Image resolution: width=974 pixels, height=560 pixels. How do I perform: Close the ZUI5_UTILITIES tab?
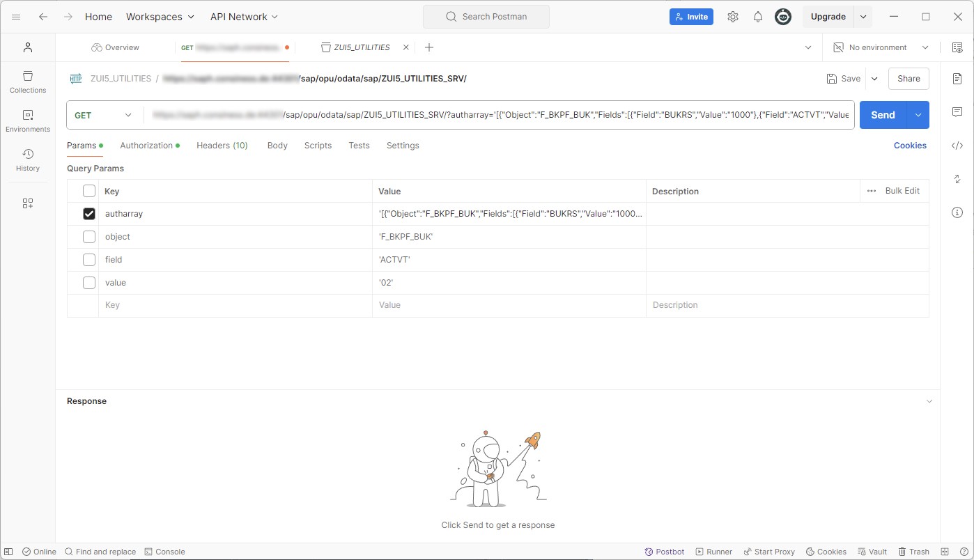click(406, 47)
